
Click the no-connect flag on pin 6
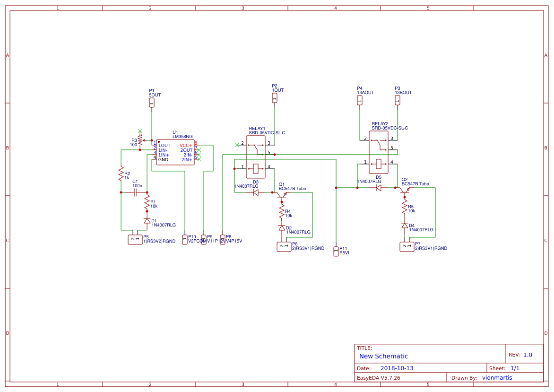[199, 155]
